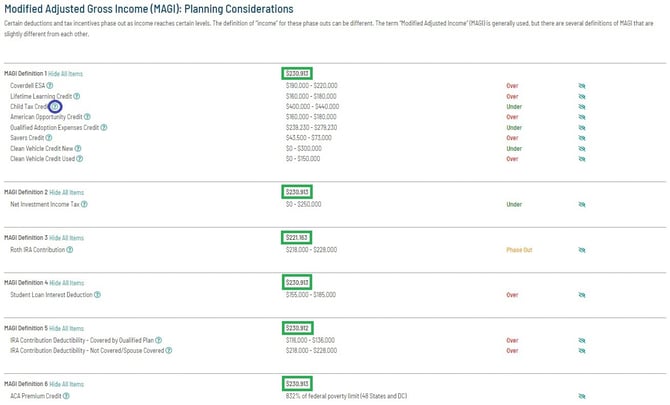Click the Lifetime Learning Credit help icon

77,96
